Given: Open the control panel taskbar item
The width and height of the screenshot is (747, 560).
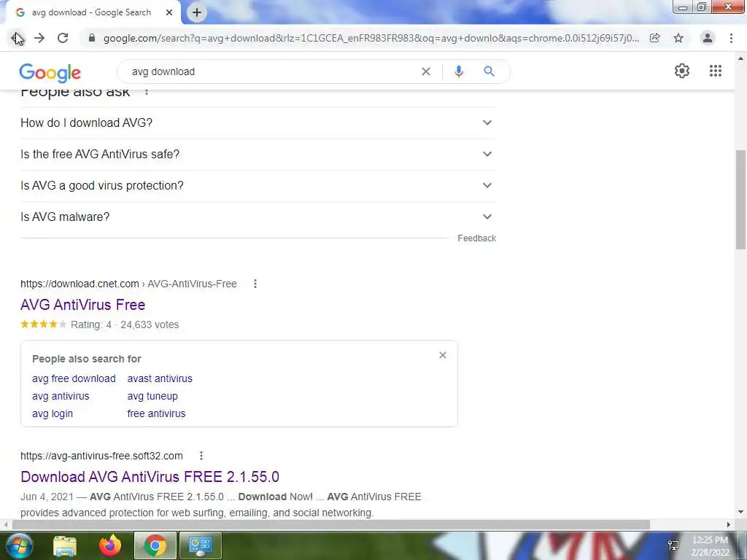Looking at the screenshot, I should click(200, 545).
